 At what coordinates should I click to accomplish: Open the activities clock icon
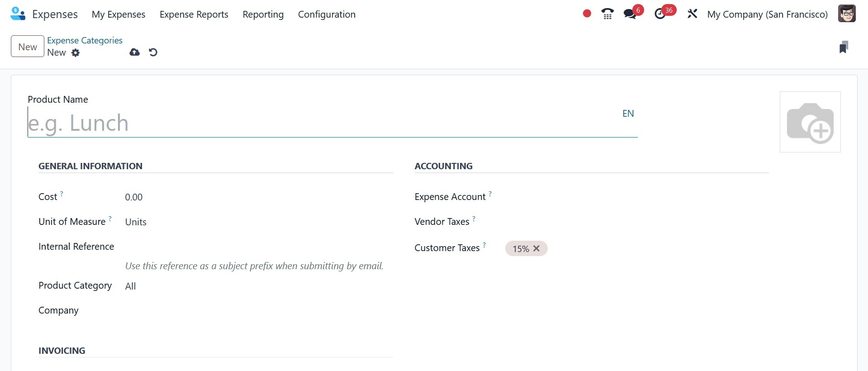(660, 14)
